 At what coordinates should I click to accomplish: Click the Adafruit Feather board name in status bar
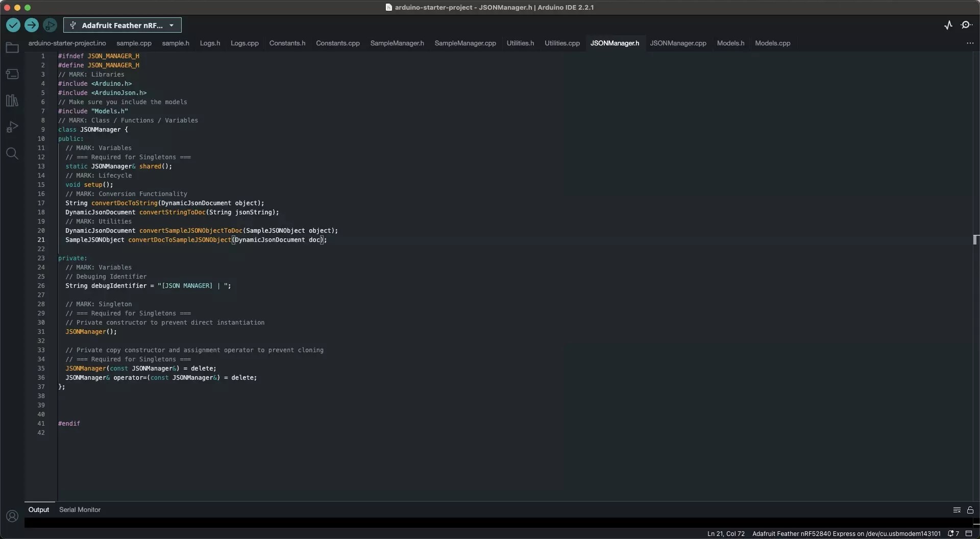click(847, 533)
